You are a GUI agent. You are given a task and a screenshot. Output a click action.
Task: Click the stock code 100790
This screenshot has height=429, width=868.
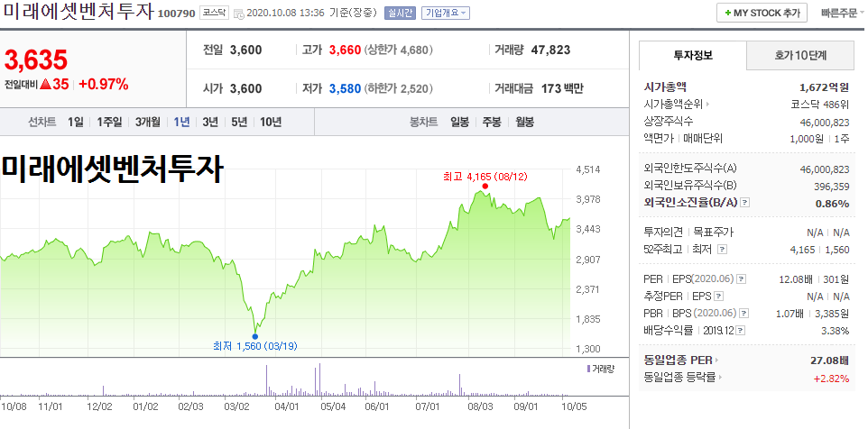point(177,14)
